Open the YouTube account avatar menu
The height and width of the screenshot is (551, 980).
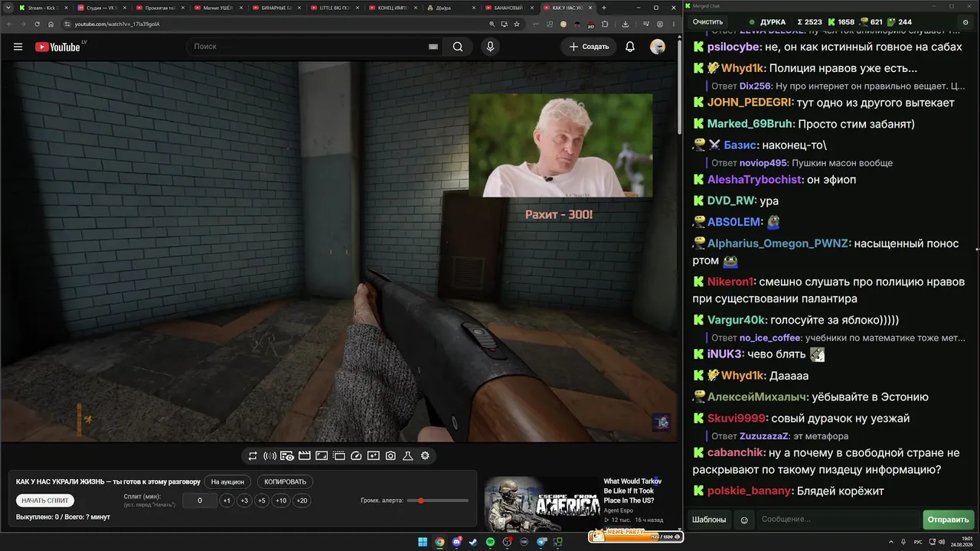658,47
